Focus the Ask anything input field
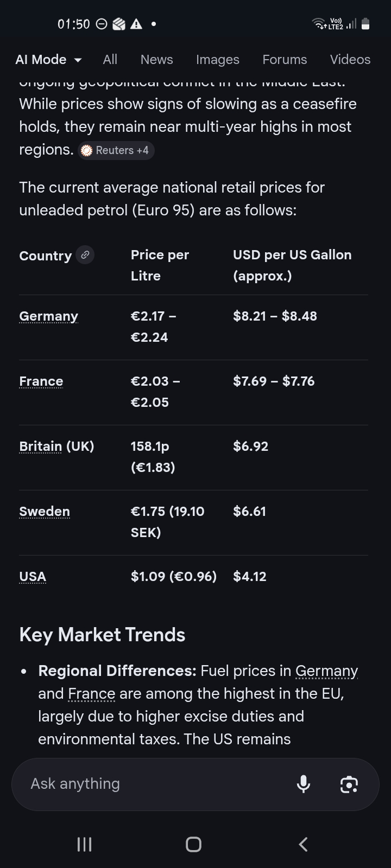 [x=152, y=784]
